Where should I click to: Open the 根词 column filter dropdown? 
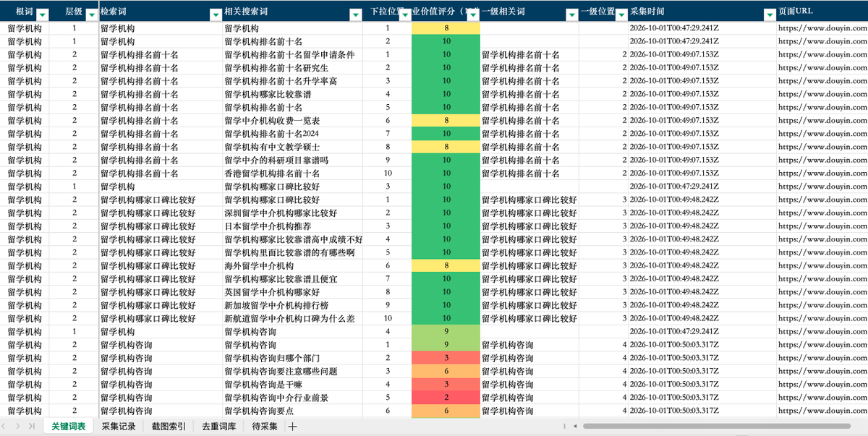42,14
